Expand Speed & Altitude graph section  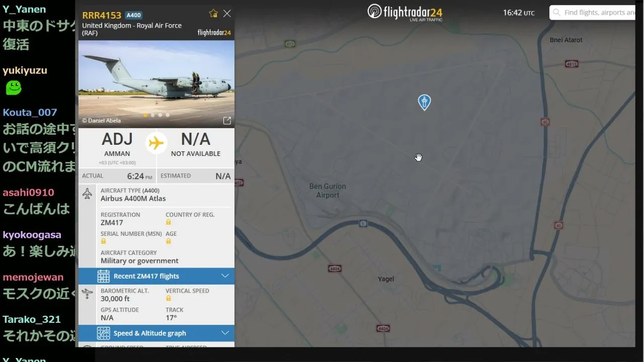[225, 333]
